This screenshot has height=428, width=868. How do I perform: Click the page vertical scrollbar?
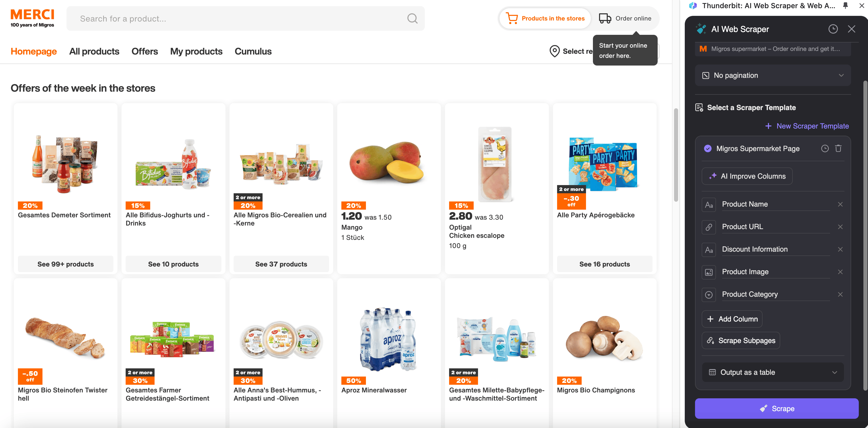coord(676,155)
